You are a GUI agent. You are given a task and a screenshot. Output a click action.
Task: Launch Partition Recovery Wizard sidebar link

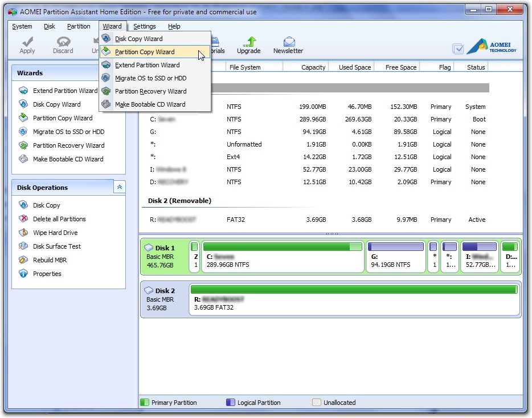click(x=68, y=145)
